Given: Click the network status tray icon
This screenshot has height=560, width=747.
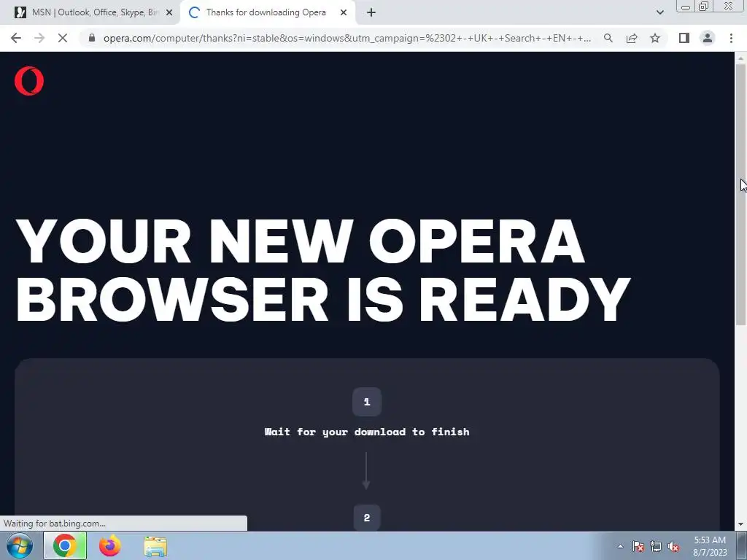Looking at the screenshot, I should click(x=656, y=546).
